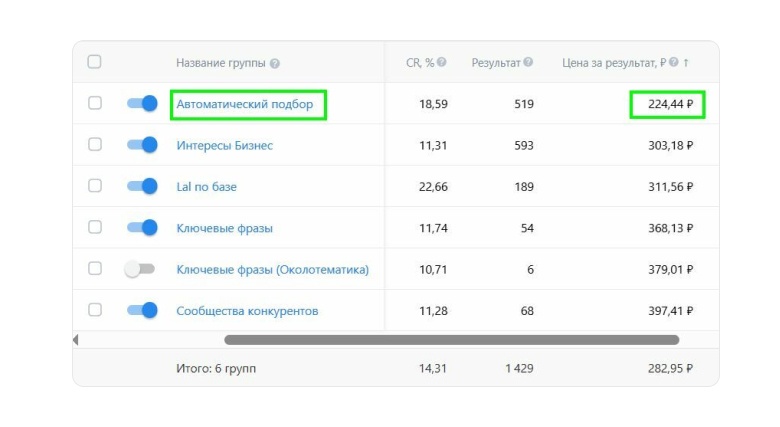Select the 368,13 ₽ price cell
This screenshot has height=427, width=780.
(670, 228)
